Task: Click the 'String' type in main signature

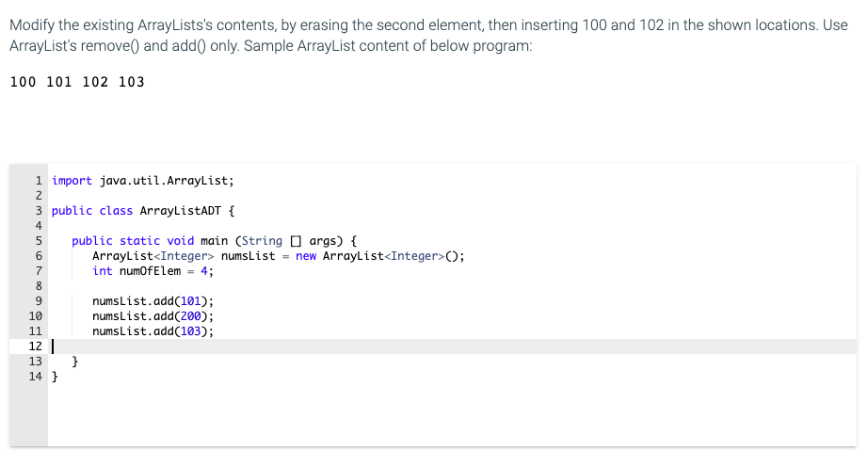Action: pyautogui.click(x=262, y=241)
